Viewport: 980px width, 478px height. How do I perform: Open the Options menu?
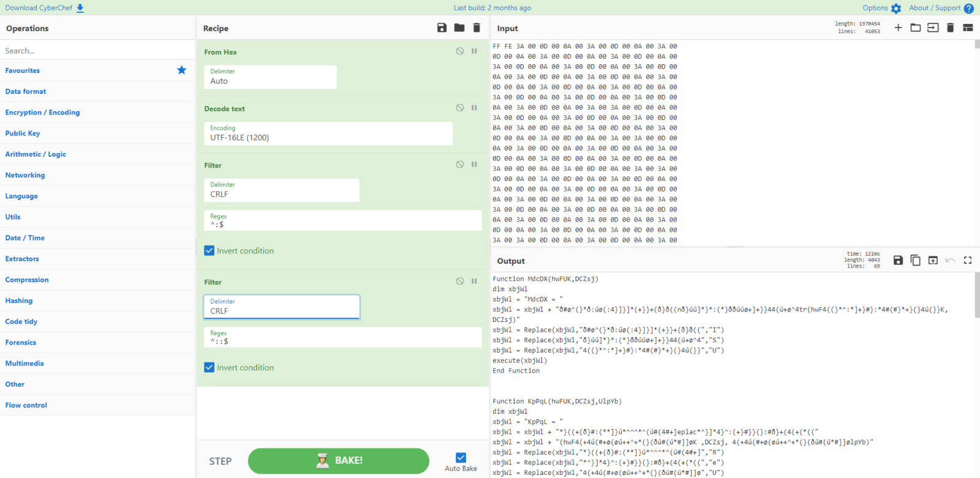tap(881, 8)
